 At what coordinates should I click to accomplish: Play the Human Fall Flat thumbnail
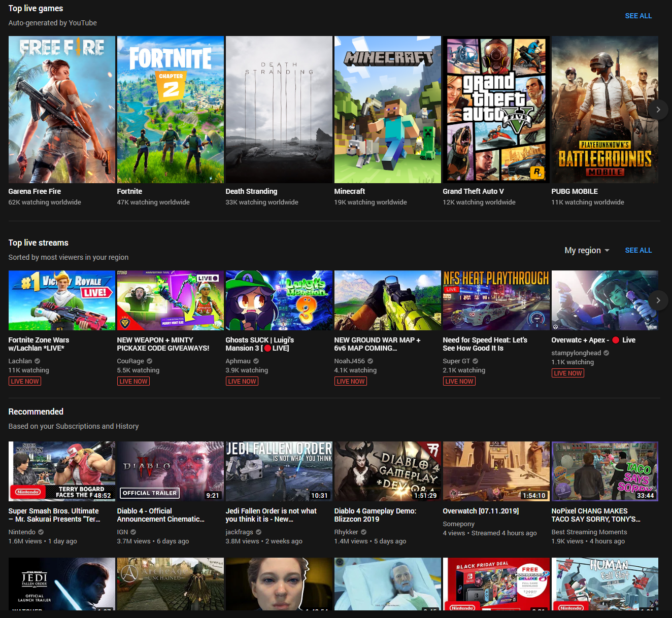[605, 584]
